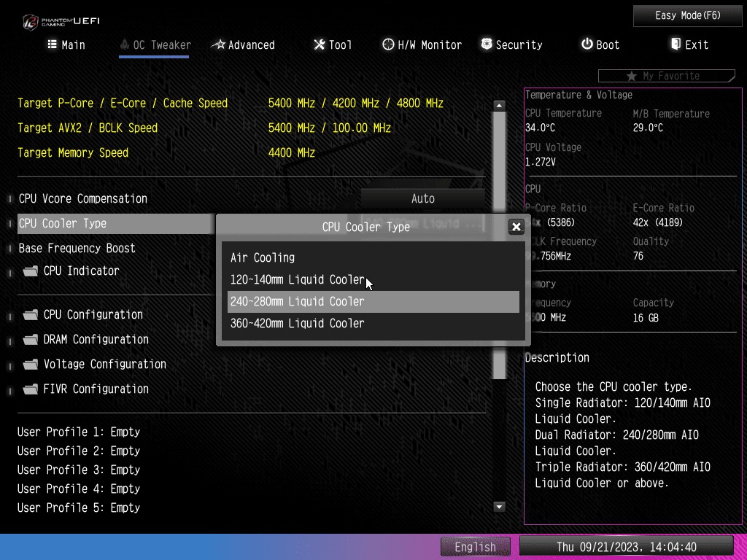Image resolution: width=747 pixels, height=560 pixels.
Task: Click the Main tab list icon
Action: [x=53, y=44]
